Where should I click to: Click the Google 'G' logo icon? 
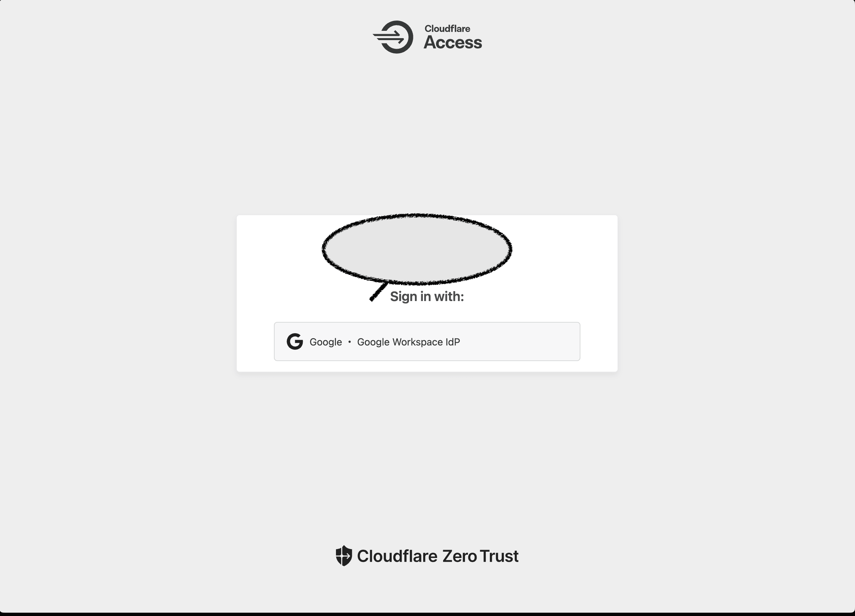coord(294,341)
